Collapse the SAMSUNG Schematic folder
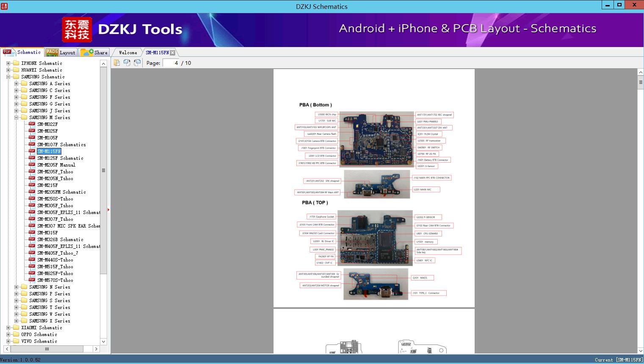This screenshot has width=644, height=364. 8,77
